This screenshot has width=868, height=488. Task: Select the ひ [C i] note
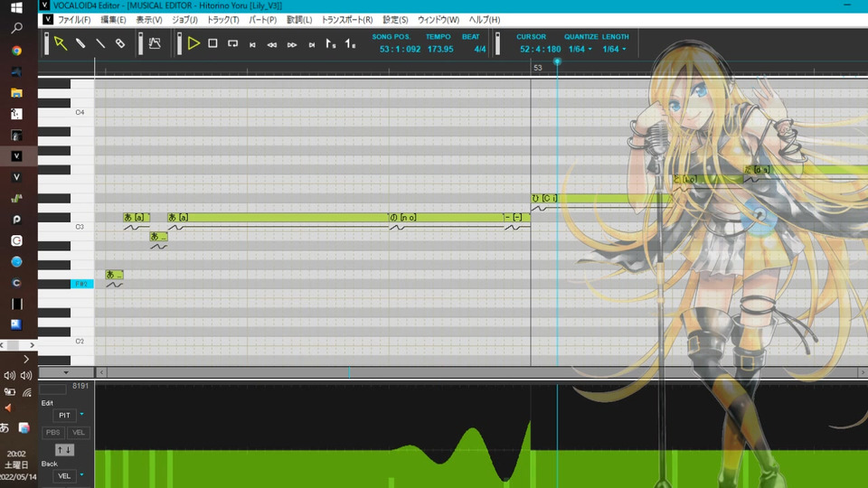pos(600,198)
